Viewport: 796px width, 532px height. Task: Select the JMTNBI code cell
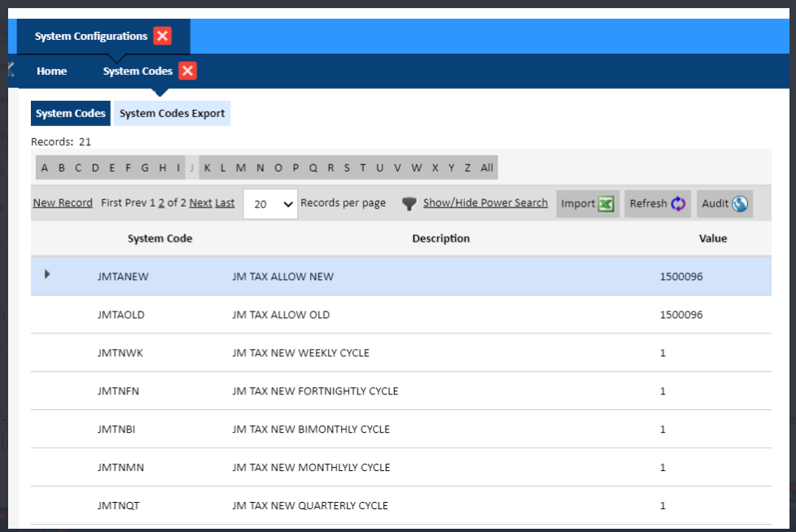click(x=116, y=429)
